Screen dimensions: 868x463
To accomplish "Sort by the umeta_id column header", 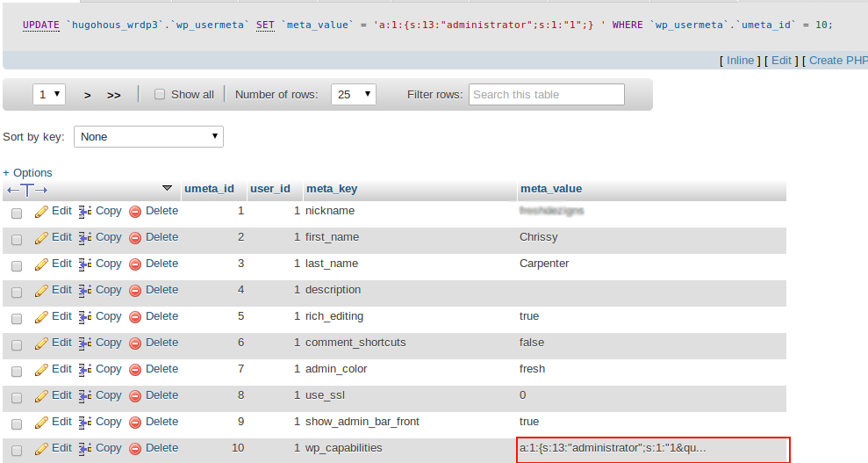I will [x=209, y=189].
